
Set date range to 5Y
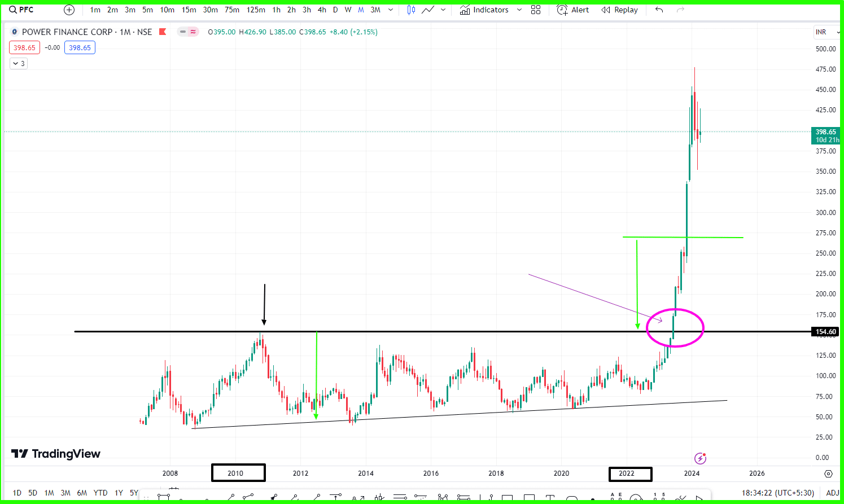[x=134, y=493]
